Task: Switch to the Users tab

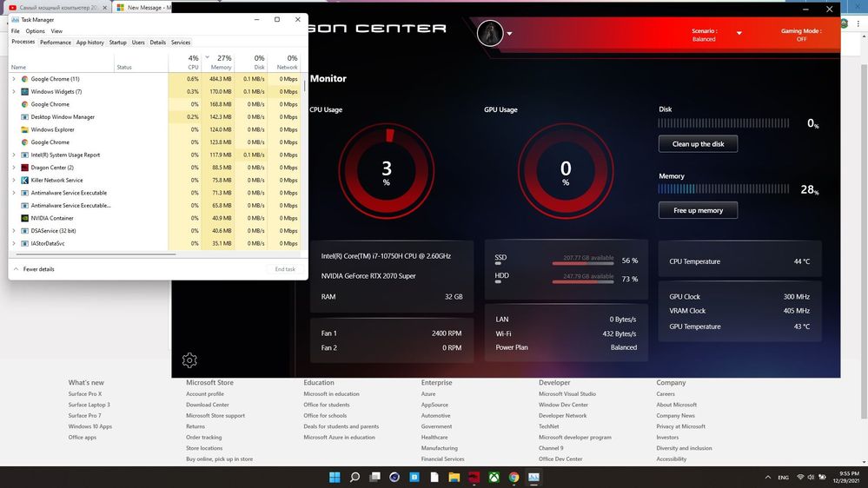Action: click(138, 42)
